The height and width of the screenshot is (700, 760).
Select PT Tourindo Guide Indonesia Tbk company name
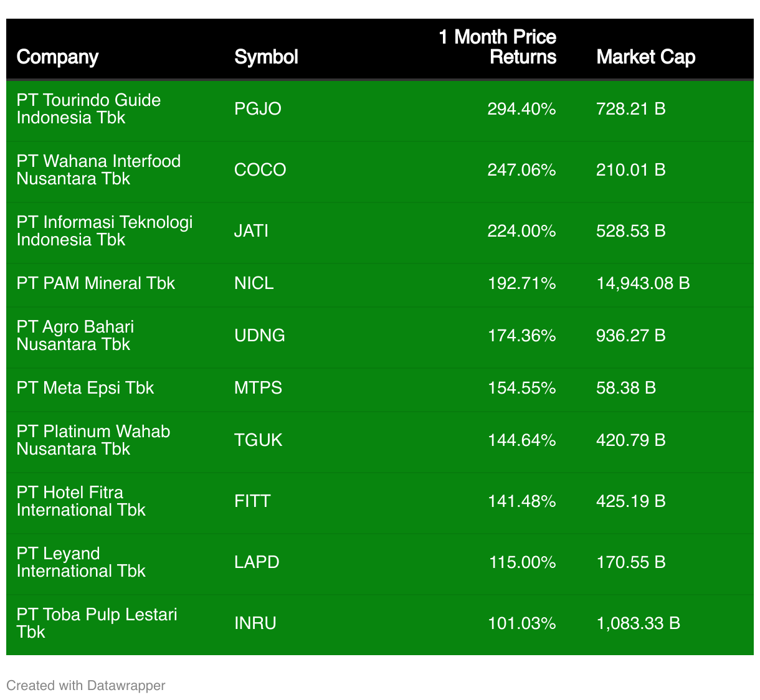tap(88, 109)
